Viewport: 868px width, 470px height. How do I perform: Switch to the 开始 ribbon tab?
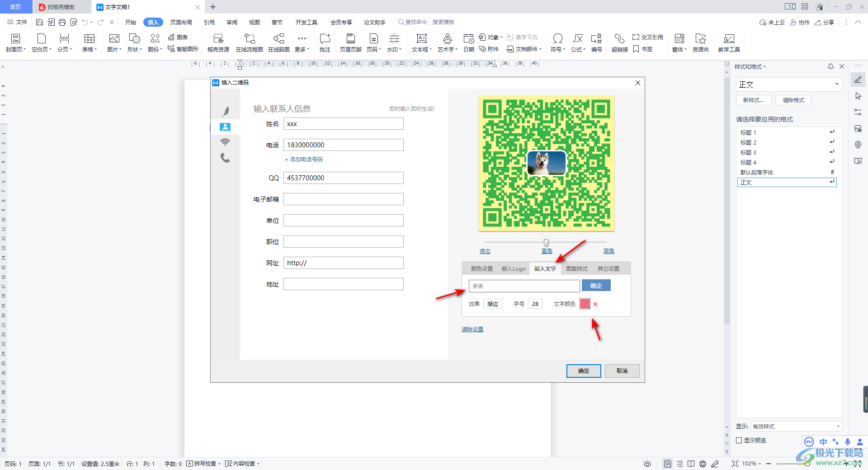131,22
